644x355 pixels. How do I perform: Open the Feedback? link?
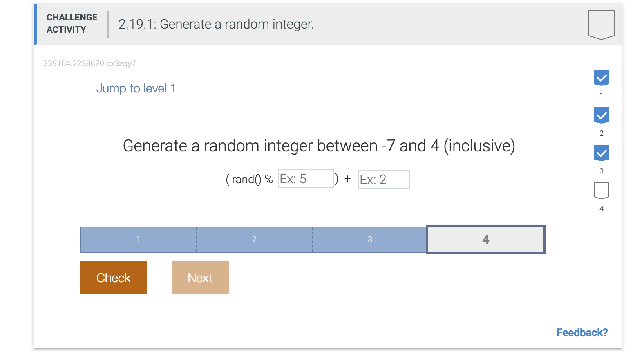coord(582,333)
